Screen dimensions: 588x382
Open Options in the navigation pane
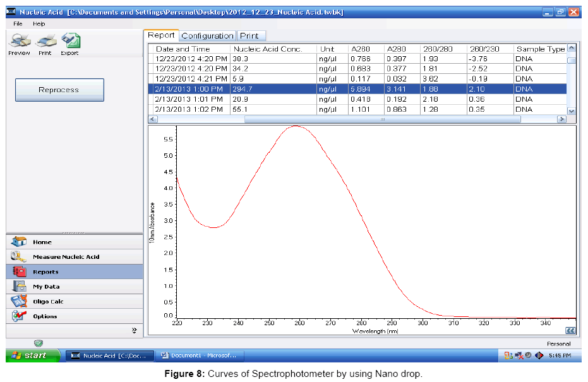tap(45, 316)
